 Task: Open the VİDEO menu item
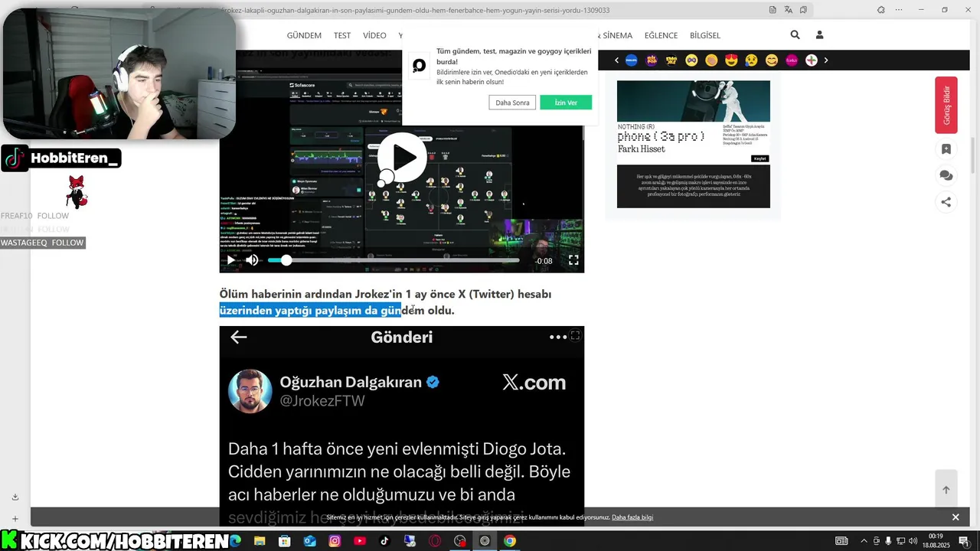coord(374,35)
